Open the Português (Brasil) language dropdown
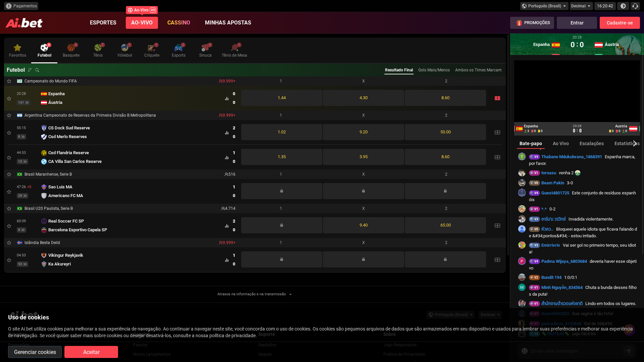This screenshot has width=644, height=362. (x=544, y=6)
